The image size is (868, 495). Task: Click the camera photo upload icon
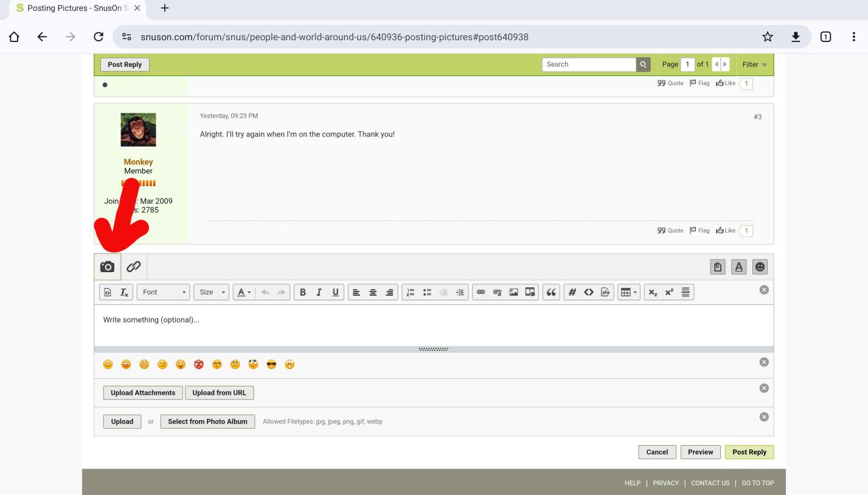click(107, 267)
